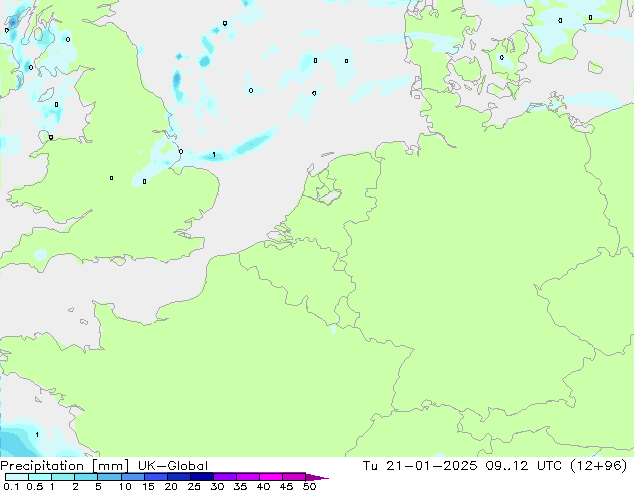Click the 15–20 mm legend color swatch
The height and width of the screenshot is (490, 634).
(156, 477)
